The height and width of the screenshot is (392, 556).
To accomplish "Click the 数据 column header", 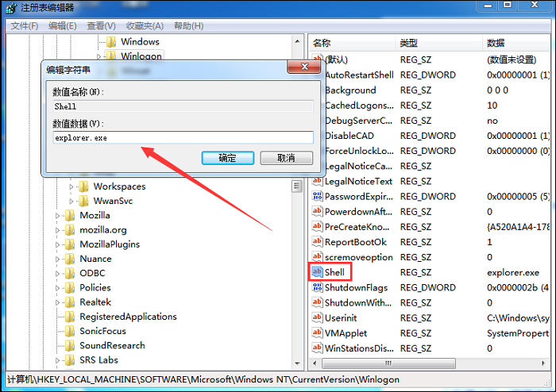I will point(516,43).
